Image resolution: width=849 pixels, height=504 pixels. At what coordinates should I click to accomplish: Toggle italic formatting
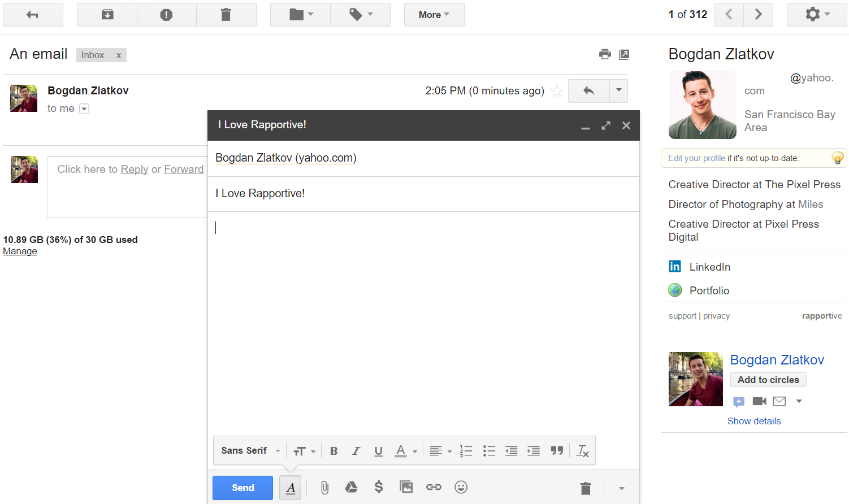(356, 451)
